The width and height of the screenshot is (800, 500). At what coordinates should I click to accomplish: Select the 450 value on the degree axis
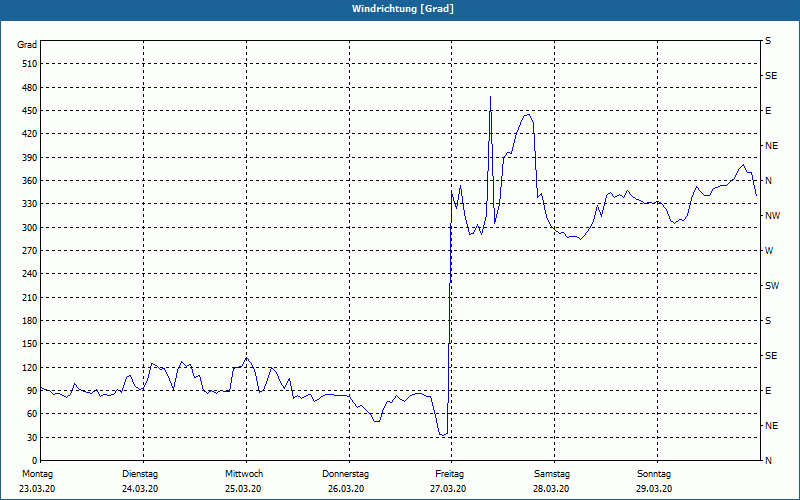[30, 111]
